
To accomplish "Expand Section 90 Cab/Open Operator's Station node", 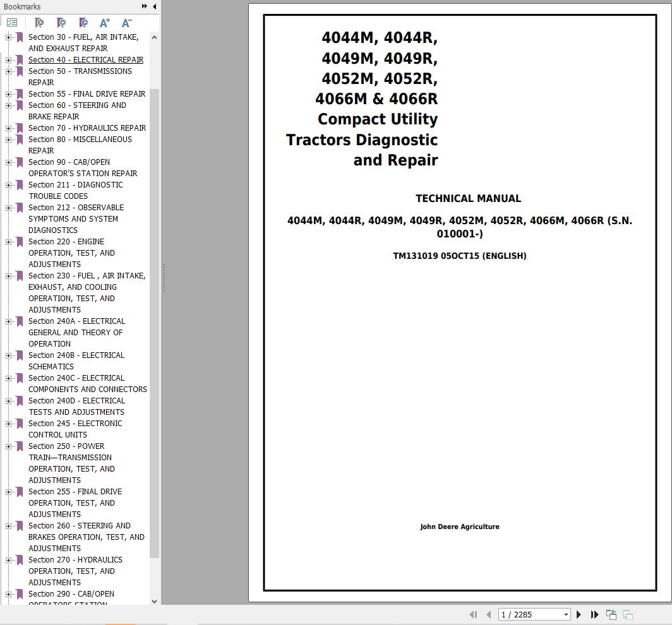I will (x=8, y=162).
